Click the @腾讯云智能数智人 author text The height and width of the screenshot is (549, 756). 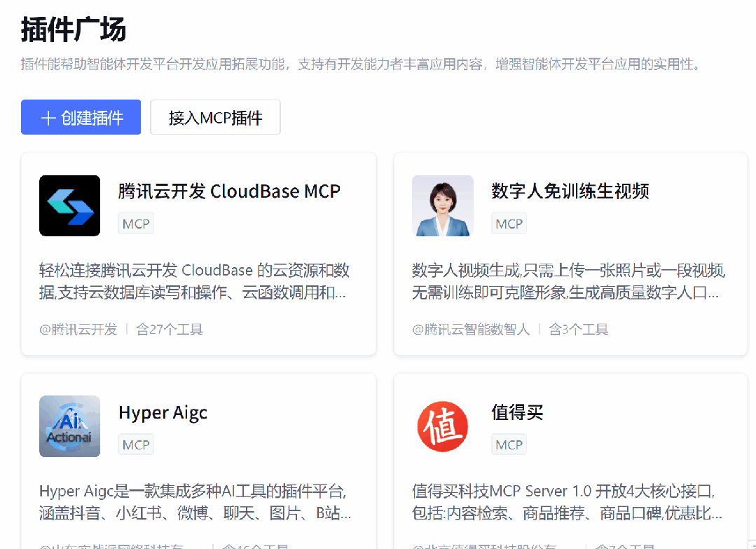(471, 330)
